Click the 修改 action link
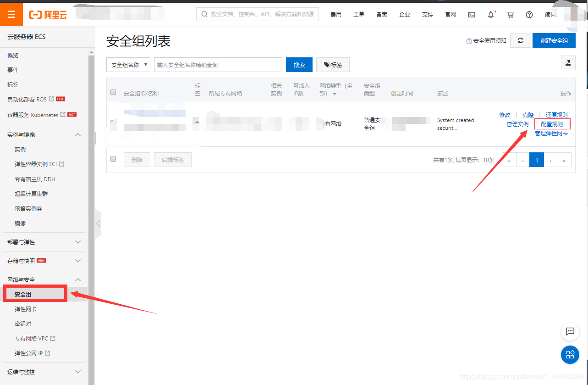 505,115
